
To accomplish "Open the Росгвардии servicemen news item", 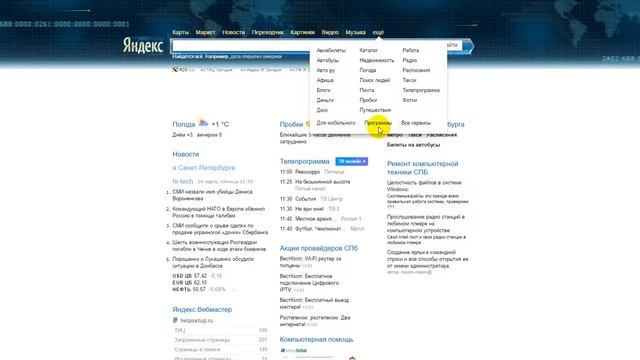I will [219, 246].
